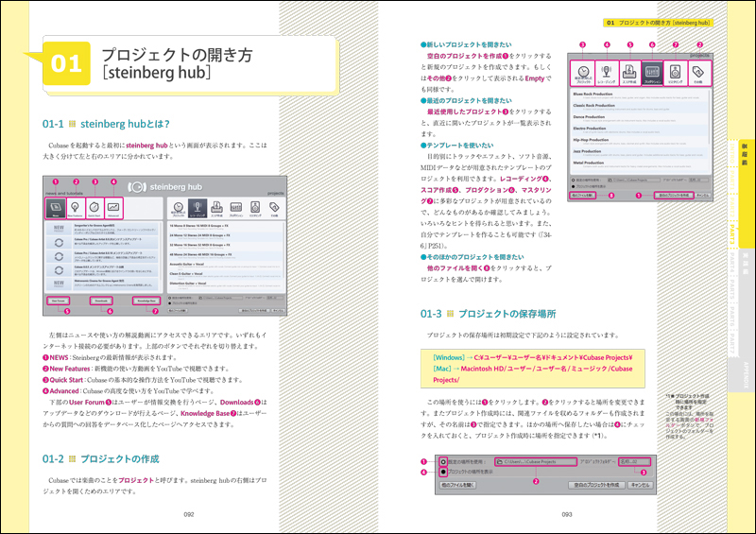This screenshot has height=534, width=756.
Task: Select Dance Production template
Action: (639, 119)
